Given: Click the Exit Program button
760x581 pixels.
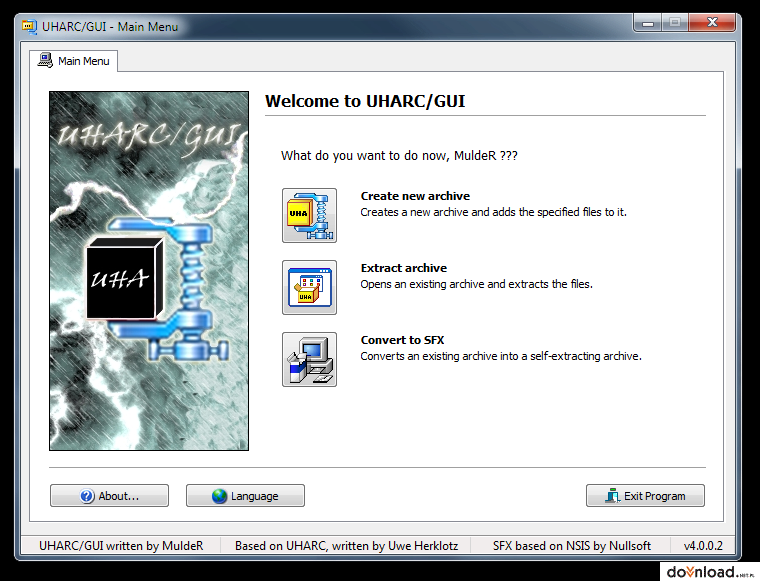Looking at the screenshot, I should pyautogui.click(x=645, y=496).
